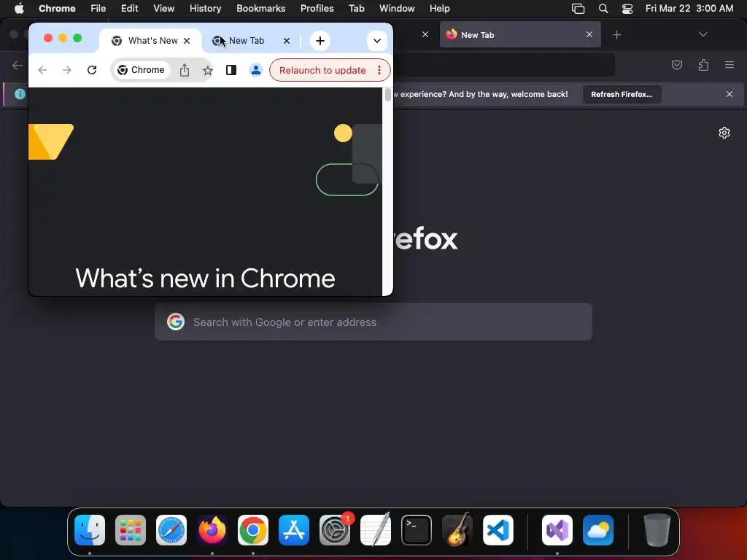Image resolution: width=747 pixels, height=560 pixels.
Task: Open the Profiles menu
Action: (x=317, y=9)
